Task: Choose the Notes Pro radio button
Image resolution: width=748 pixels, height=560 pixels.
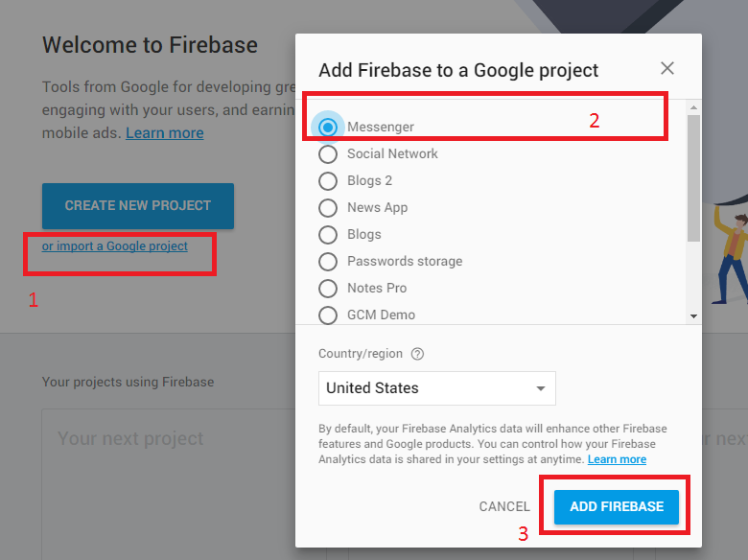Action: 328,288
